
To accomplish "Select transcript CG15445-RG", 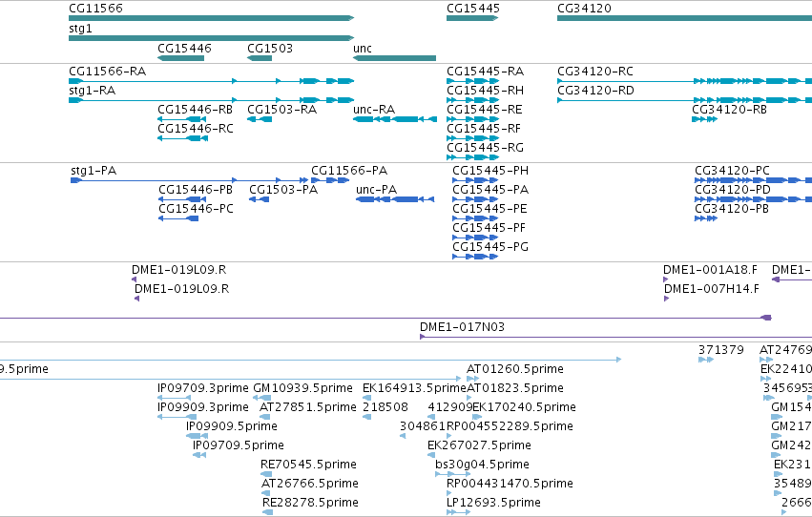I will coord(472,157).
